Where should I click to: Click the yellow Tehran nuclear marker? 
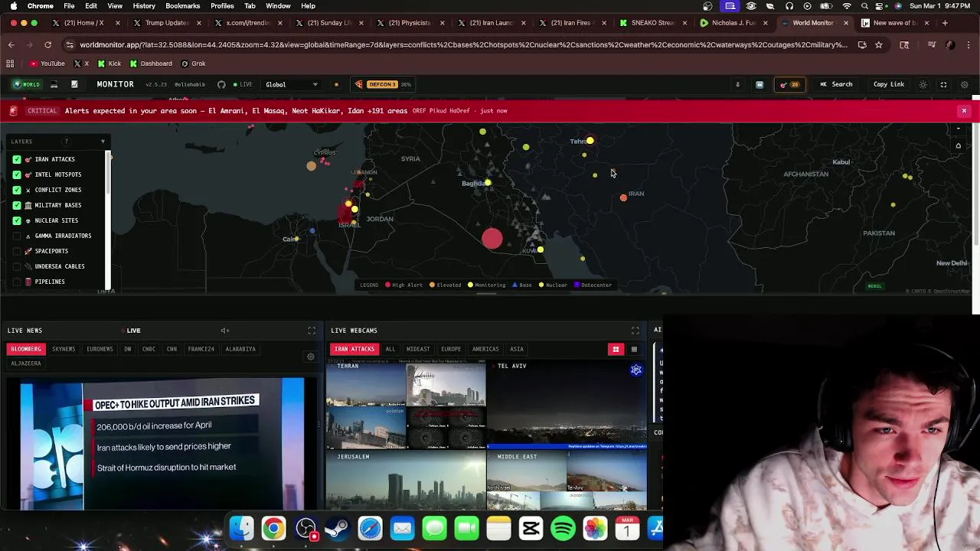(x=590, y=141)
